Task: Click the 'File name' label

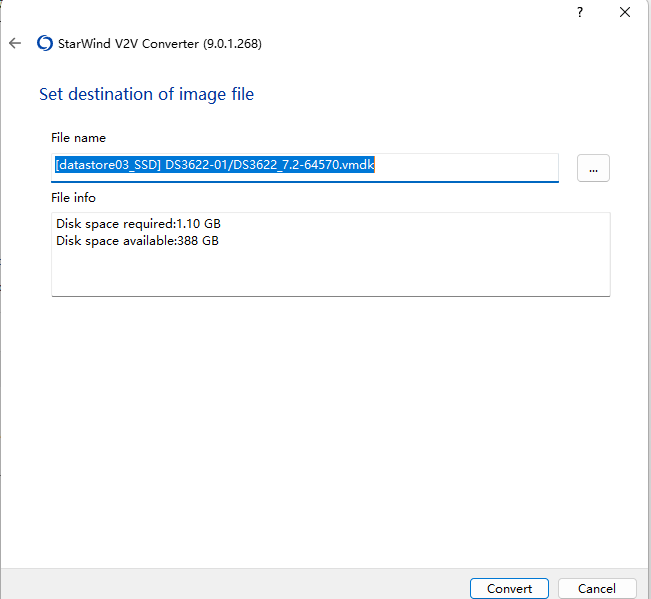Action: point(78,138)
